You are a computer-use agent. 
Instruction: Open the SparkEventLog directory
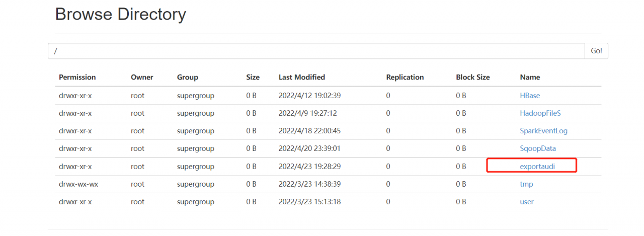pyautogui.click(x=543, y=131)
